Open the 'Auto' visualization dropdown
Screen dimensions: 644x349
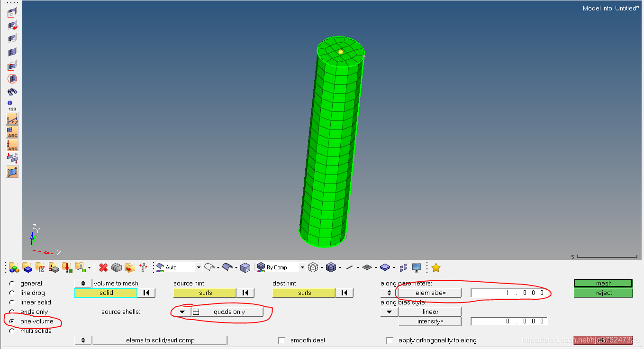tap(199, 268)
